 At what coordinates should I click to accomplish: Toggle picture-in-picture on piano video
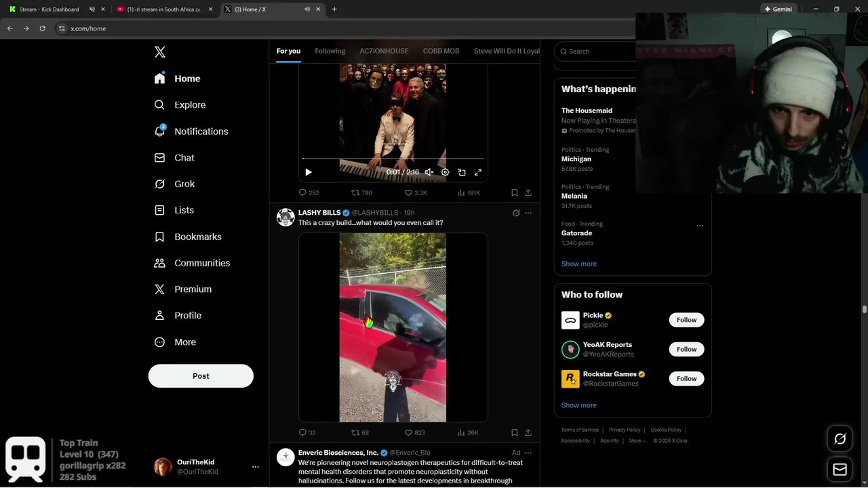coord(462,172)
